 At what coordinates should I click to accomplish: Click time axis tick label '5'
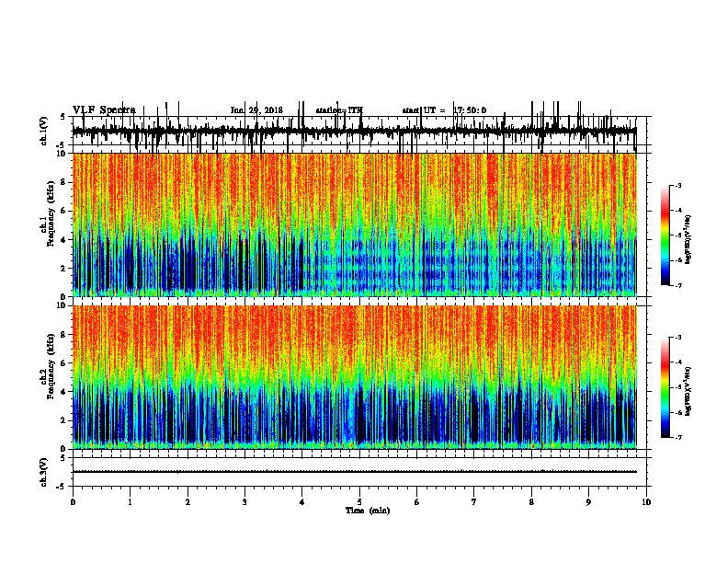point(359,502)
